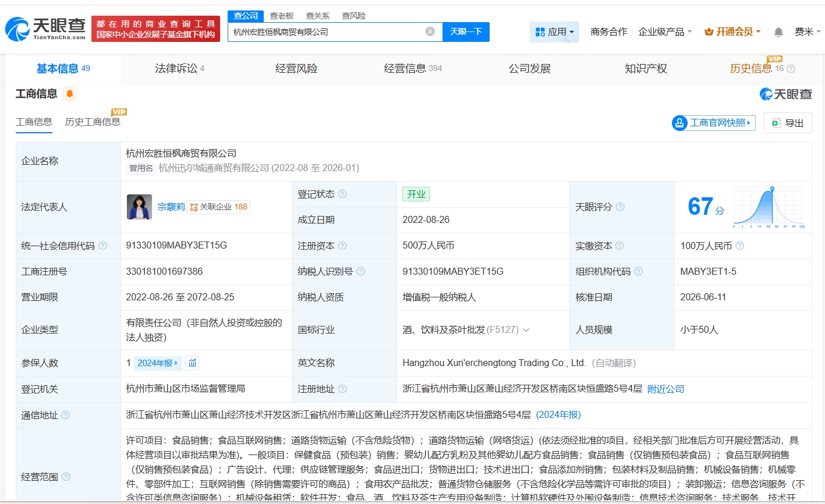Open help icon next to 注册地址

(x=342, y=389)
